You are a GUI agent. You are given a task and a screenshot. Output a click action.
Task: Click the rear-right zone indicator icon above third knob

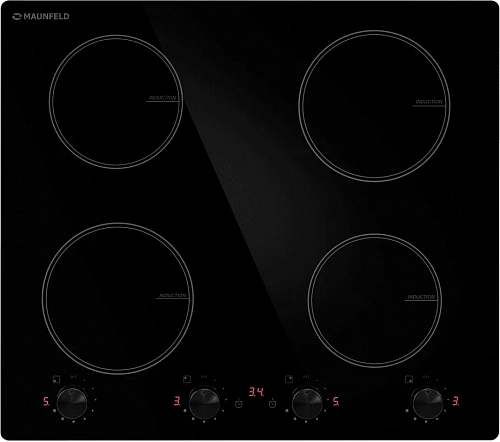(289, 379)
